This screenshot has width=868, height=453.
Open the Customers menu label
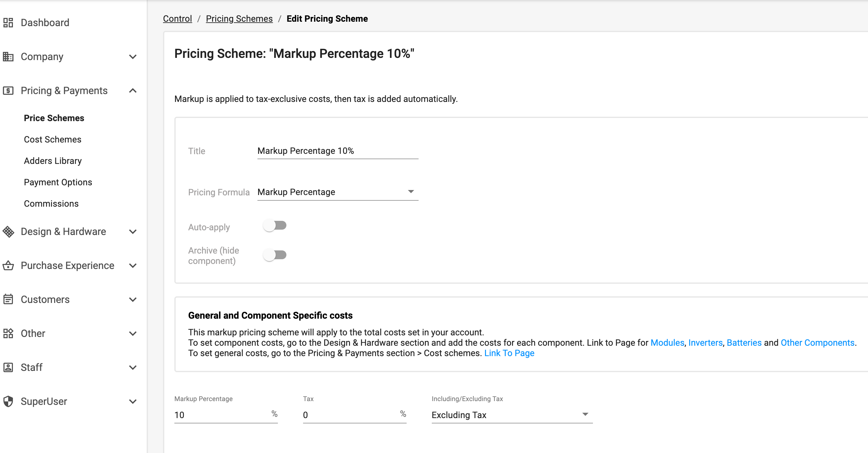coord(45,299)
